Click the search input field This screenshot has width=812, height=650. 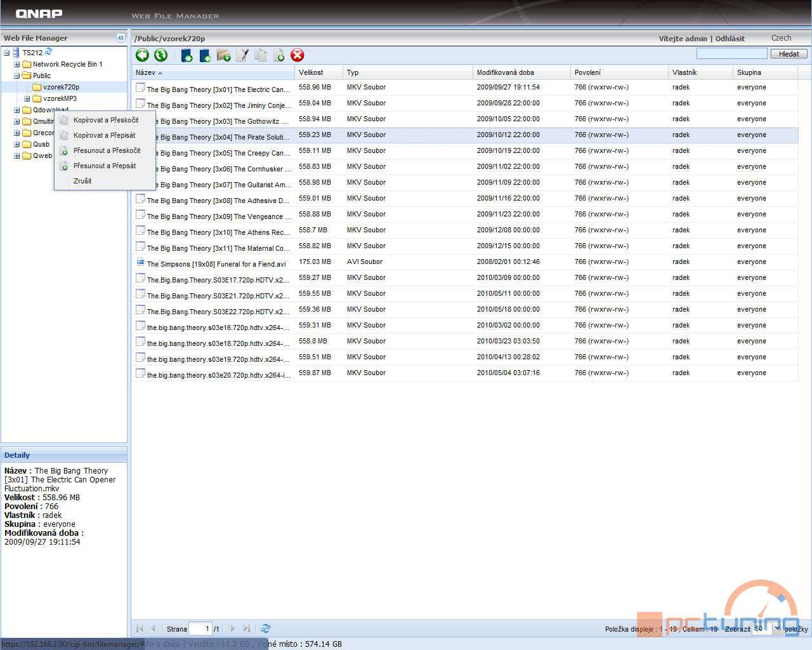[x=731, y=53]
